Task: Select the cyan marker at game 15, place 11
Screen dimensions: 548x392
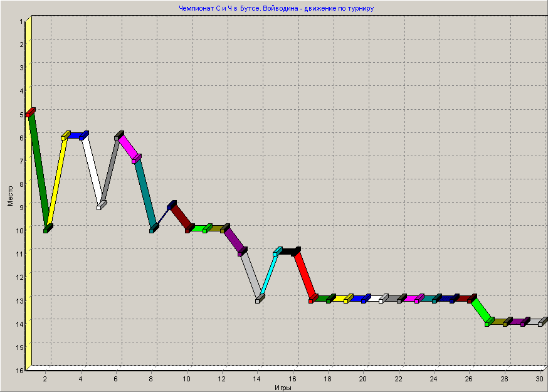Action: pyautogui.click(x=278, y=252)
